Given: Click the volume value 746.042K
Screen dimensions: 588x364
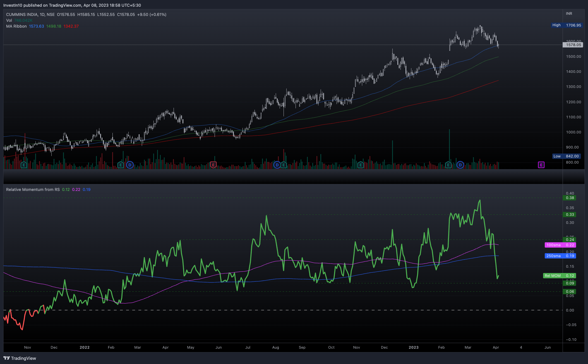Looking at the screenshot, I should [x=23, y=20].
